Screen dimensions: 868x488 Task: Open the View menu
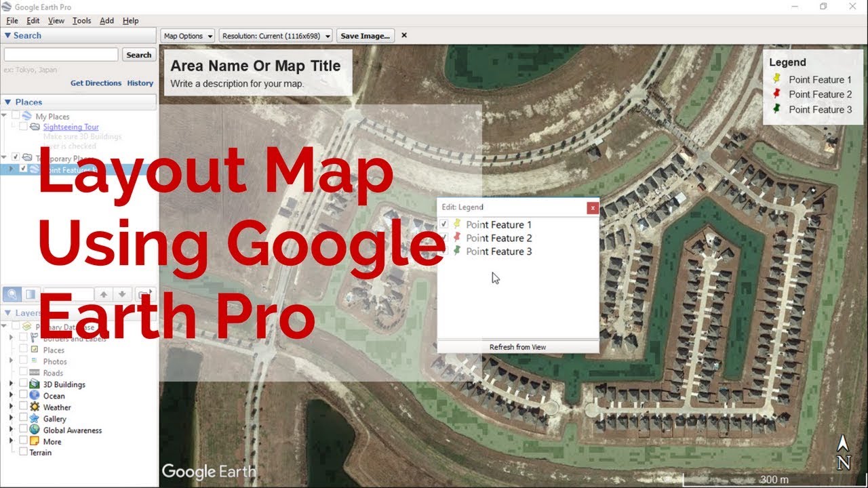click(56, 21)
